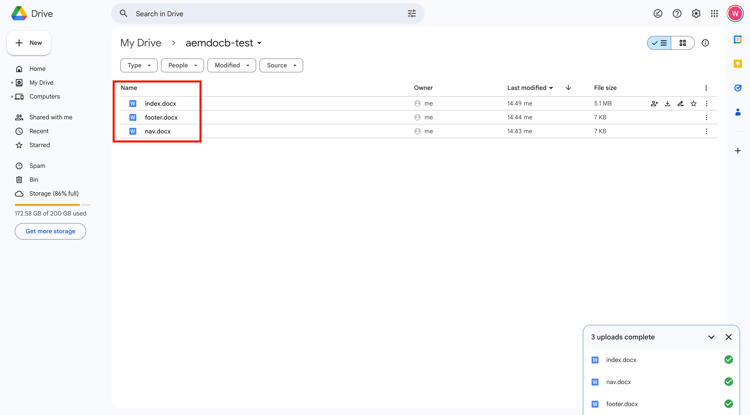The width and height of the screenshot is (750, 415).
Task: Expand the My Drive tree arrow
Action: click(x=12, y=83)
